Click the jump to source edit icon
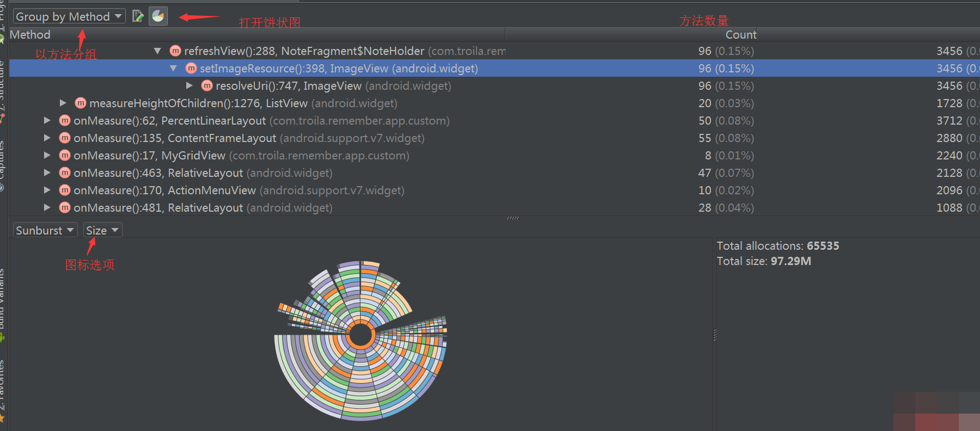 point(138,16)
